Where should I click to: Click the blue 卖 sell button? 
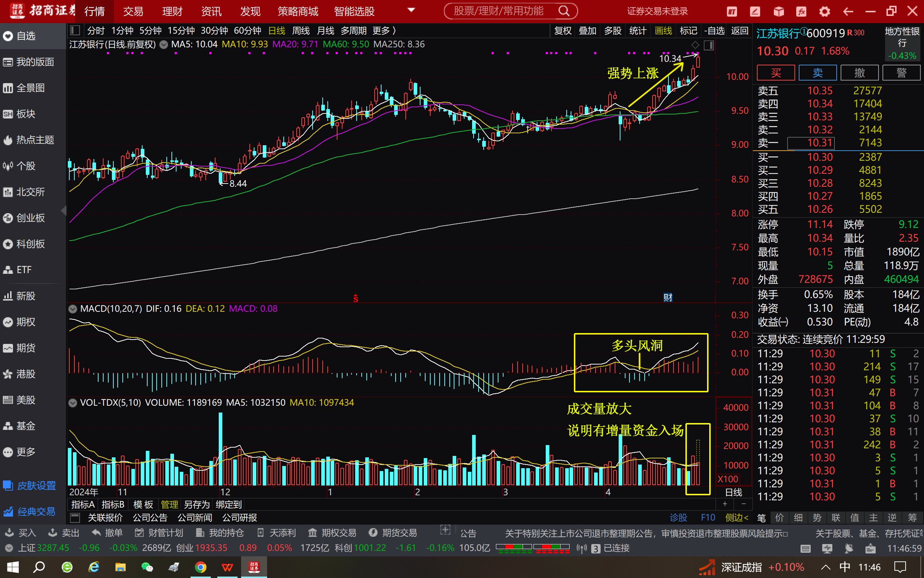[818, 73]
